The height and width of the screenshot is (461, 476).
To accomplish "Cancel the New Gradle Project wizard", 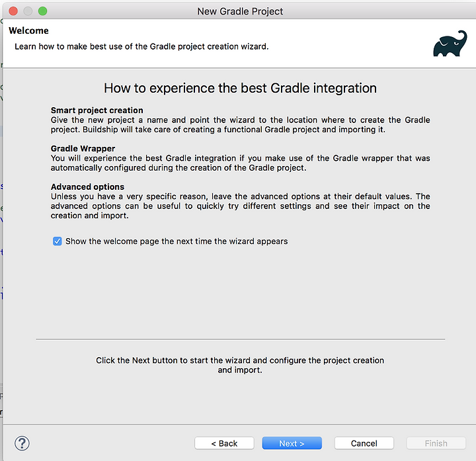I will tap(364, 443).
